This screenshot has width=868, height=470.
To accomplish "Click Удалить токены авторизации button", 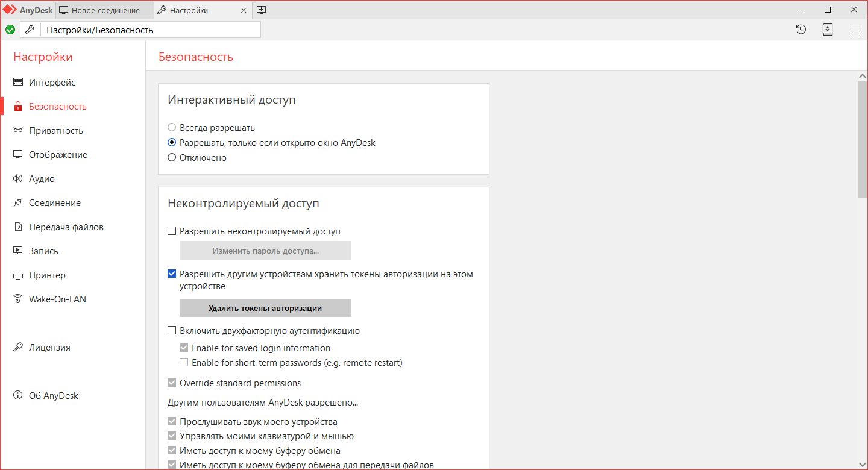I will pyautogui.click(x=265, y=308).
